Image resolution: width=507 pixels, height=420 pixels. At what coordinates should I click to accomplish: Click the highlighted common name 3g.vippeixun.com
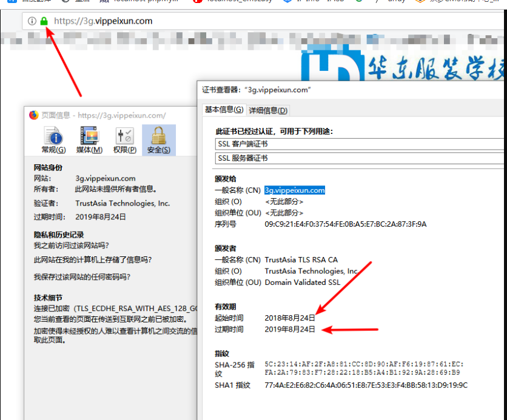295,190
